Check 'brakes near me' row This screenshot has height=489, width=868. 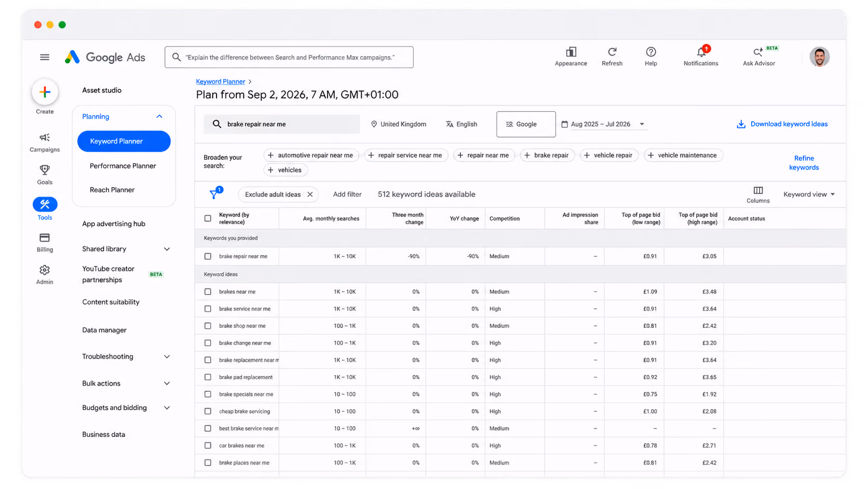(208, 292)
